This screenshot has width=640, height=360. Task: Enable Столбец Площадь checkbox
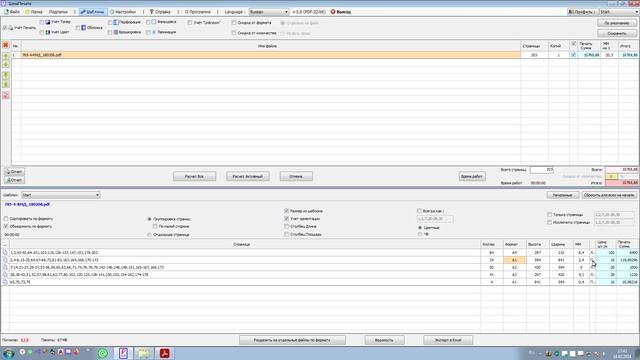coord(287,234)
